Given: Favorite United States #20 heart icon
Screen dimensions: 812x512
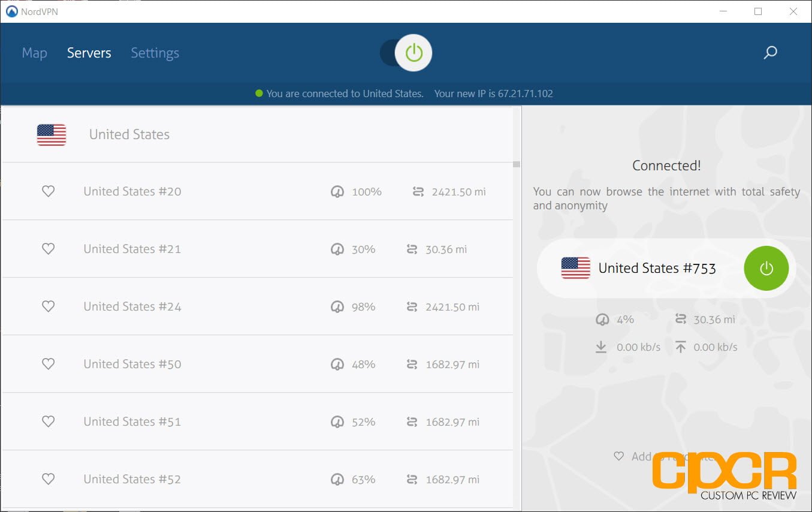Looking at the screenshot, I should point(48,191).
